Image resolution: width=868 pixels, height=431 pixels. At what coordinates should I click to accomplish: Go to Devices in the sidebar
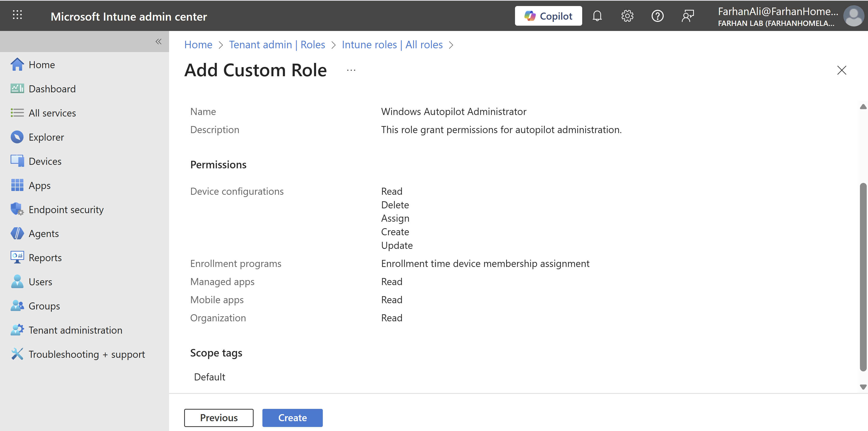pyautogui.click(x=45, y=161)
